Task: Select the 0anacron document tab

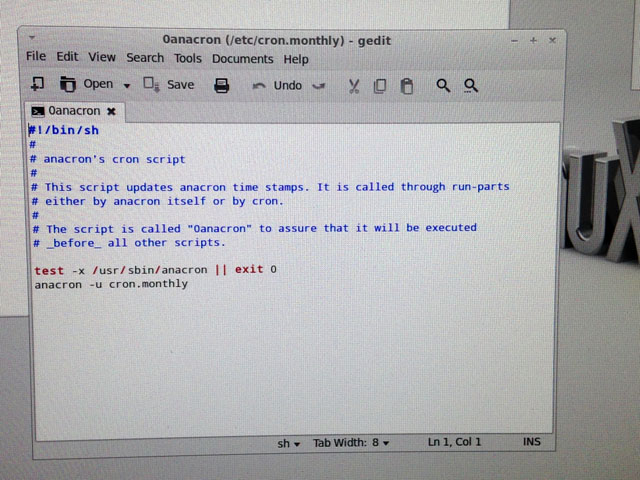Action: click(x=74, y=111)
